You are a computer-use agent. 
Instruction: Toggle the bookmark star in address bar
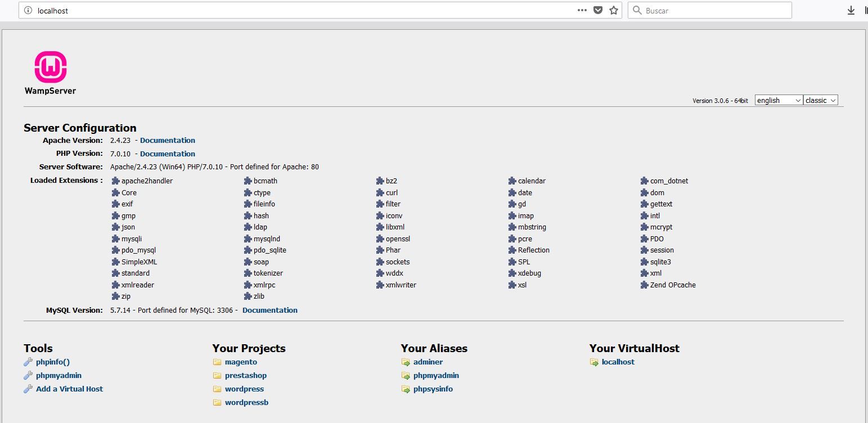(613, 10)
